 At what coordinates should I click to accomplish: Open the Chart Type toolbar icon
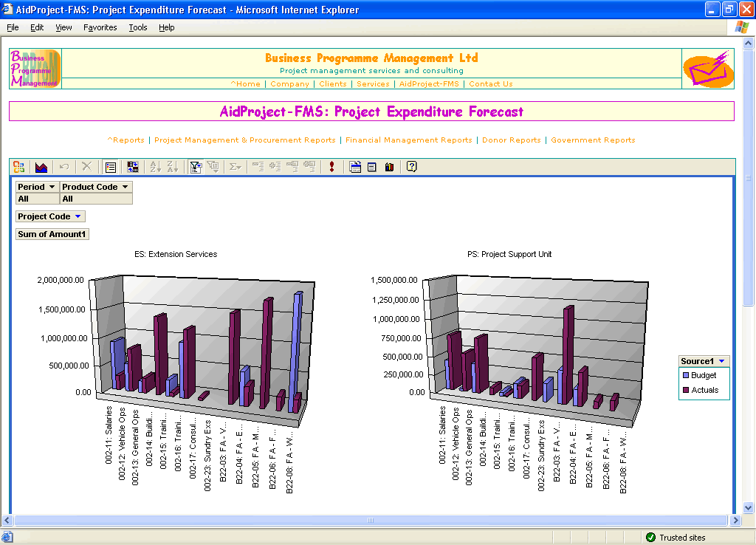[x=41, y=167]
